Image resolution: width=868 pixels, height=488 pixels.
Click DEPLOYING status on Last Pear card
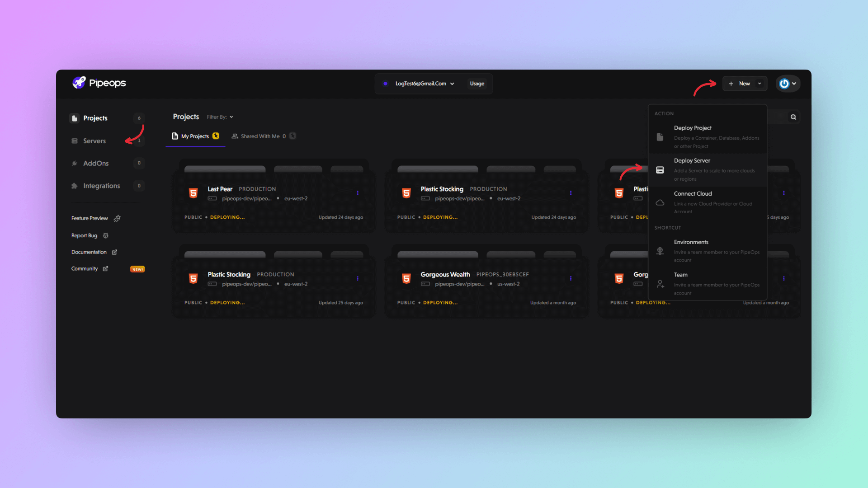pos(227,217)
